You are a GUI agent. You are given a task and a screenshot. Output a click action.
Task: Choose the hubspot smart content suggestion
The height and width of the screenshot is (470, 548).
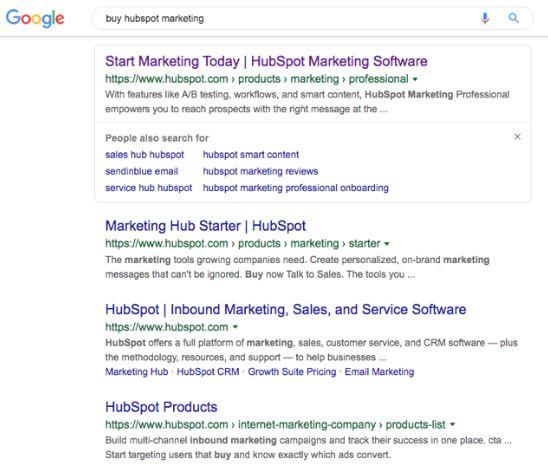point(251,155)
